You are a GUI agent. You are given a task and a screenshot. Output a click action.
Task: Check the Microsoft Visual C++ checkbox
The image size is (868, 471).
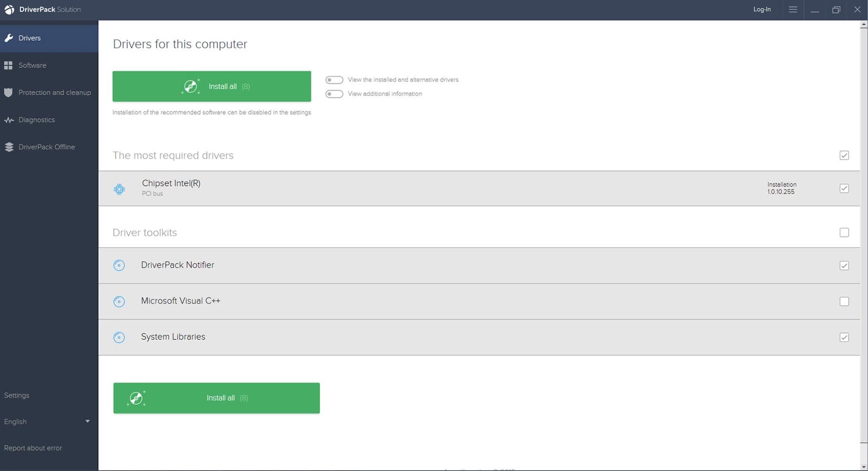(844, 301)
